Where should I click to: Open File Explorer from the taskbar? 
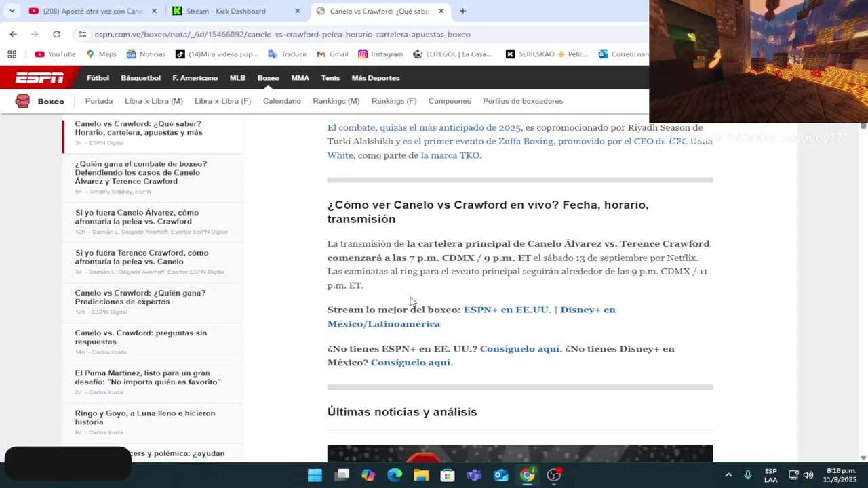(x=421, y=475)
